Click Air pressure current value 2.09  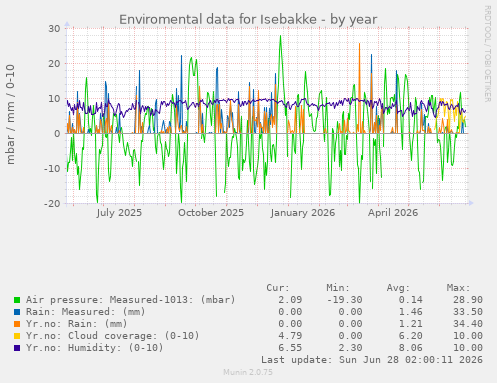pos(290,300)
